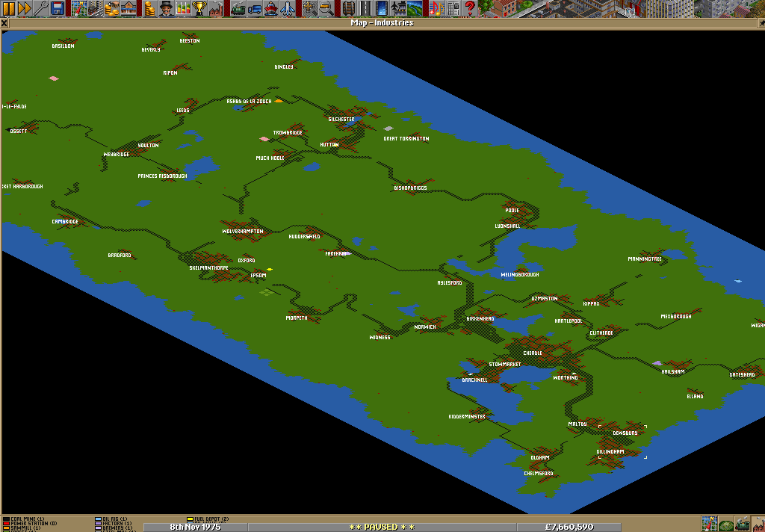Zoom in the main view
This screenshot has height=532, width=765.
[309, 8]
